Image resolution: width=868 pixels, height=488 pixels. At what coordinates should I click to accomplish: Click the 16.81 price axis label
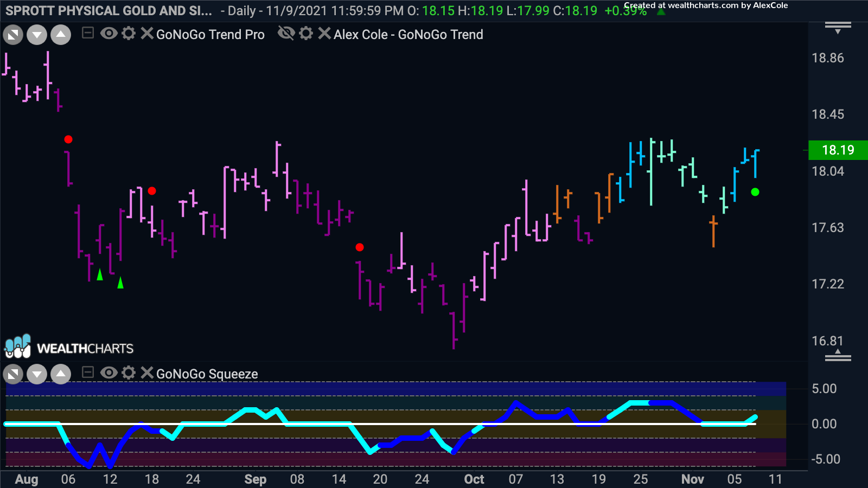tap(828, 341)
